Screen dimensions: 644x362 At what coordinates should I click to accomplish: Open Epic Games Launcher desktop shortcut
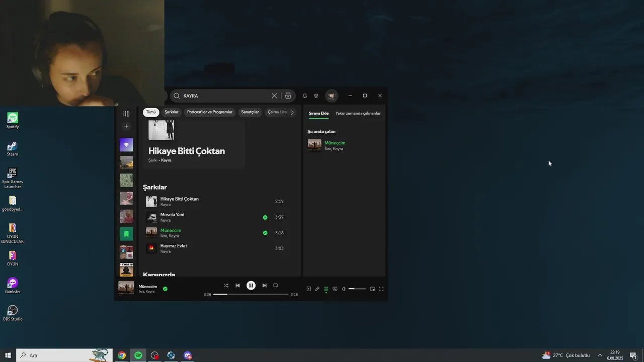click(x=13, y=178)
